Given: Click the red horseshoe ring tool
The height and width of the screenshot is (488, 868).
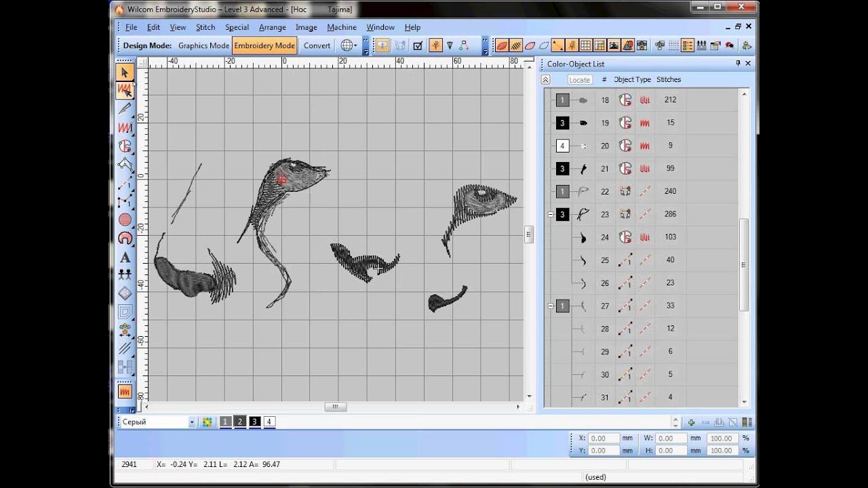Looking at the screenshot, I should click(125, 238).
